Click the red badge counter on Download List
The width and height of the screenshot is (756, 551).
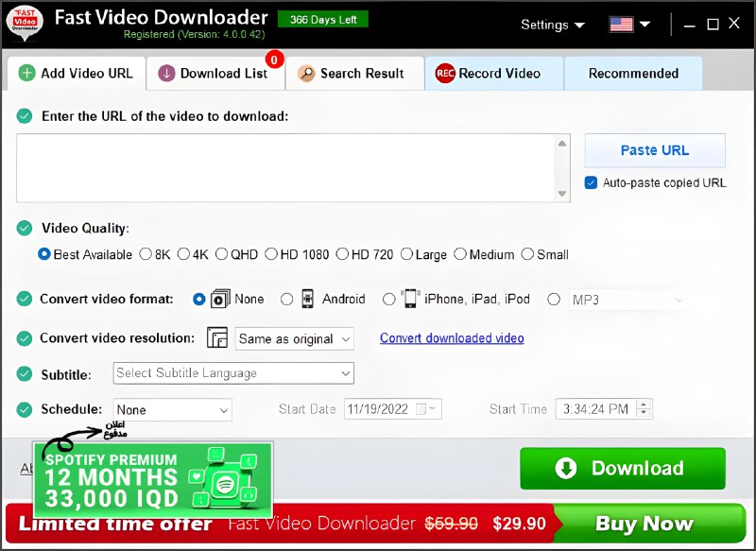[x=274, y=60]
